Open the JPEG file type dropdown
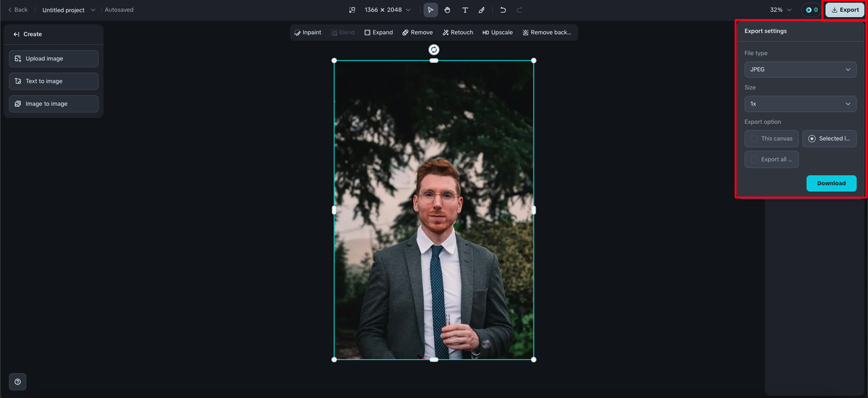868x398 pixels. [x=800, y=69]
